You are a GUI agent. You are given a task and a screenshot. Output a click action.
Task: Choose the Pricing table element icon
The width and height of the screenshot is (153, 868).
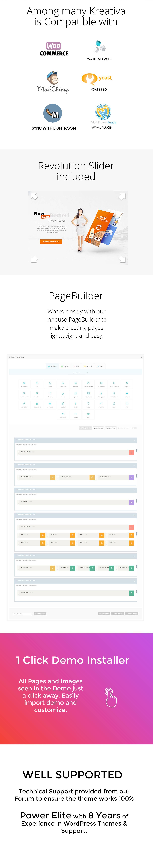pos(101,393)
